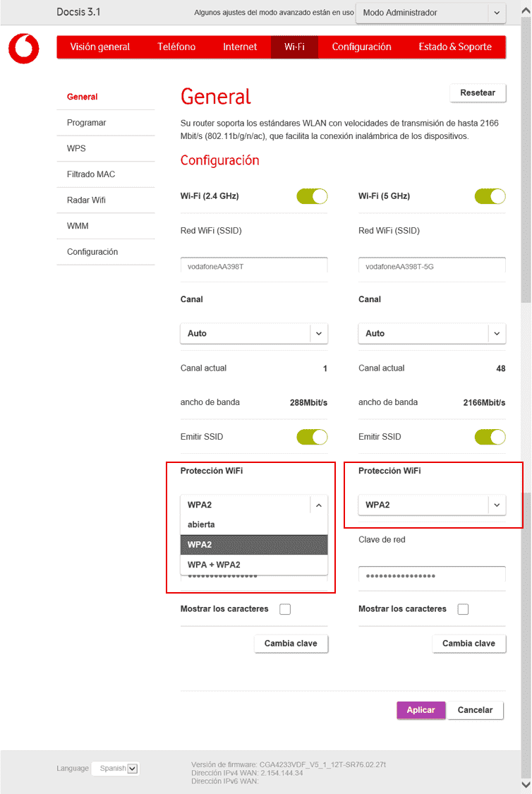This screenshot has height=794, width=532.
Task: Choose abierta in the protection list
Action: 254,524
